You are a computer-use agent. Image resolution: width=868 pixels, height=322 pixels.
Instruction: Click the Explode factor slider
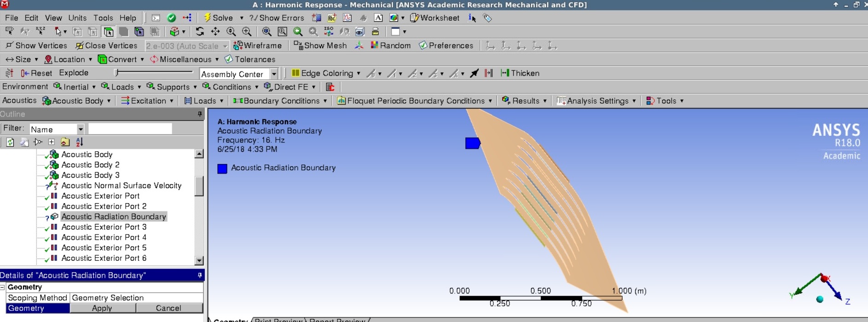[155, 72]
